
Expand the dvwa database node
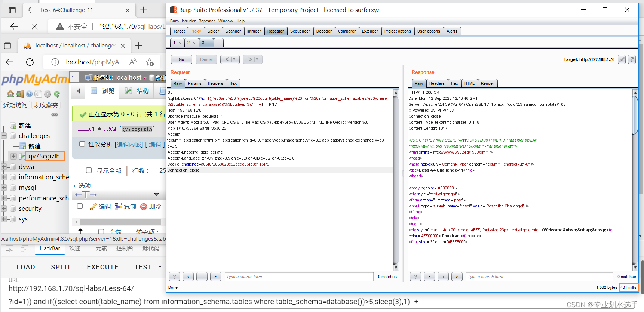tap(4, 167)
